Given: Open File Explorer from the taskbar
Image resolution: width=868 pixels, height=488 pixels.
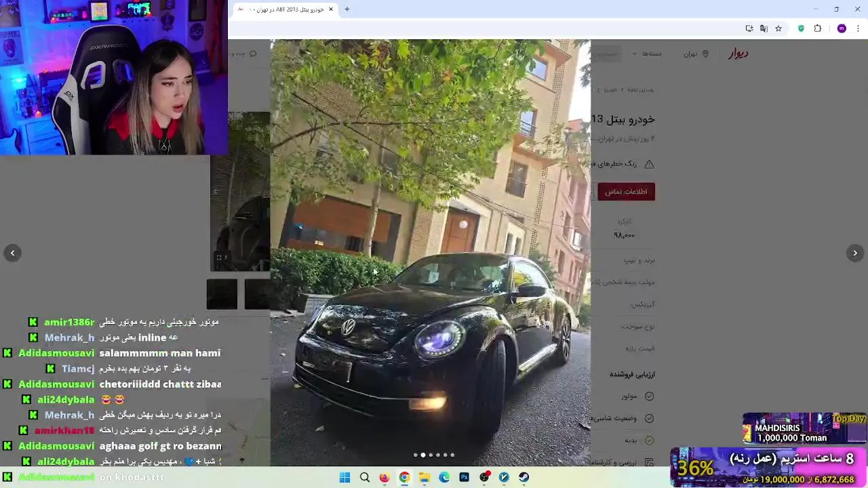Looking at the screenshot, I should (x=425, y=477).
